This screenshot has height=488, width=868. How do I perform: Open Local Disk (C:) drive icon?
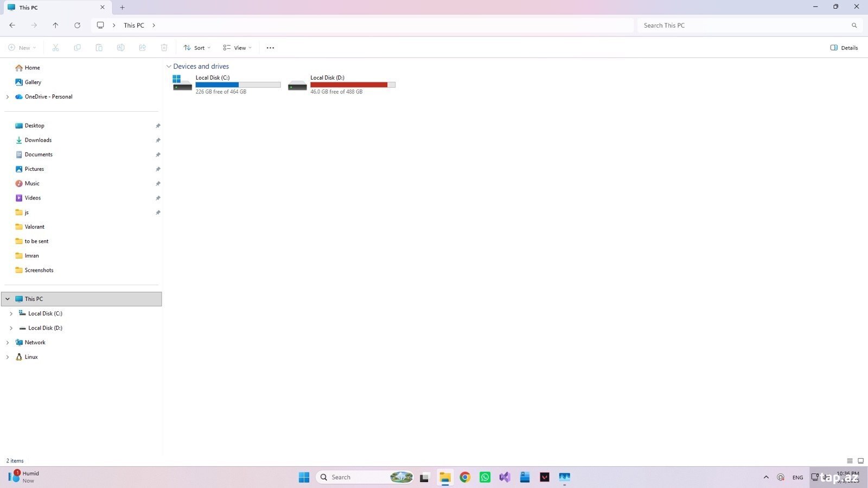(182, 83)
